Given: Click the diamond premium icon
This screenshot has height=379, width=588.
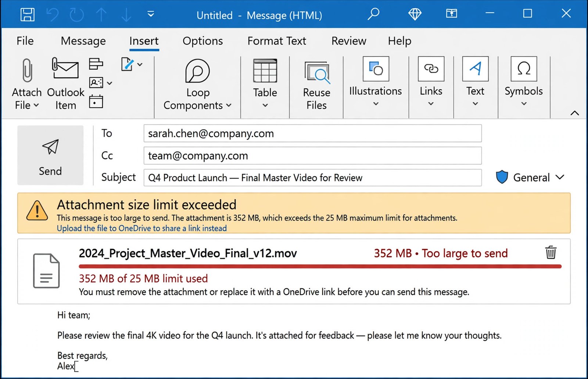Looking at the screenshot, I should tap(415, 14).
